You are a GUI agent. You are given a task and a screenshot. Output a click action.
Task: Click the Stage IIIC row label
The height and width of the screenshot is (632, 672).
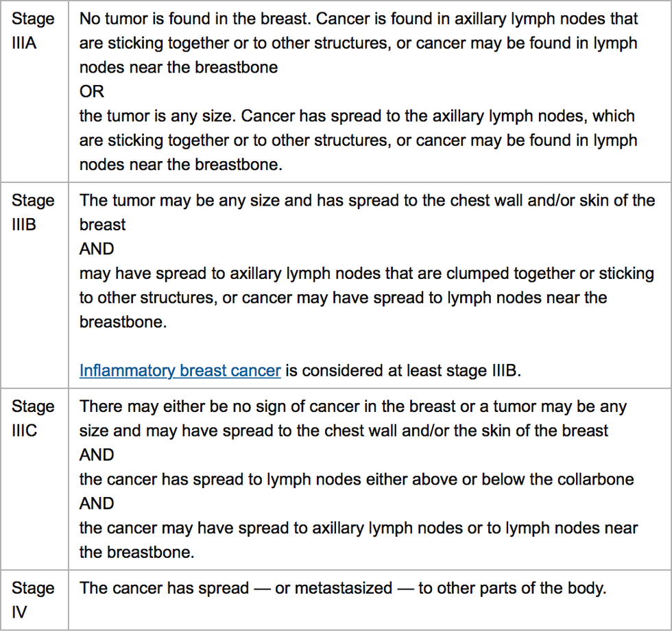click(33, 418)
